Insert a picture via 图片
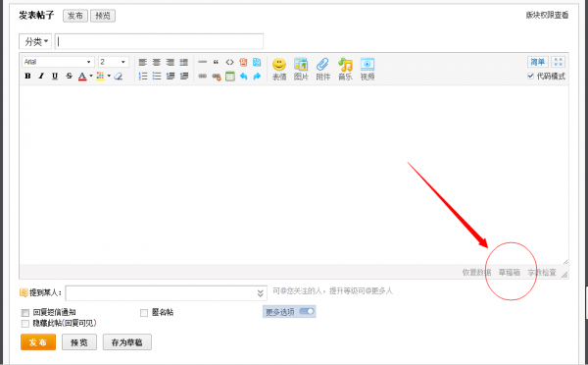The image size is (588, 365). coord(301,69)
